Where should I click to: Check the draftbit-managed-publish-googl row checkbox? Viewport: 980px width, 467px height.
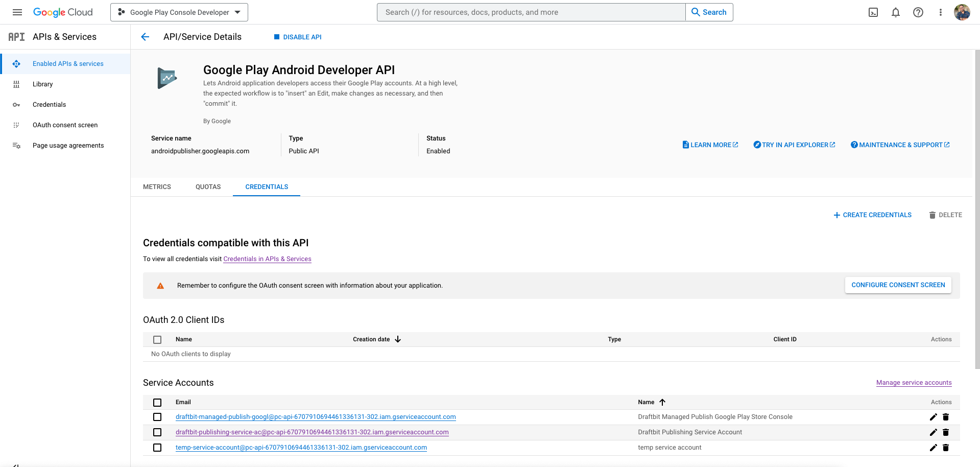(x=157, y=417)
